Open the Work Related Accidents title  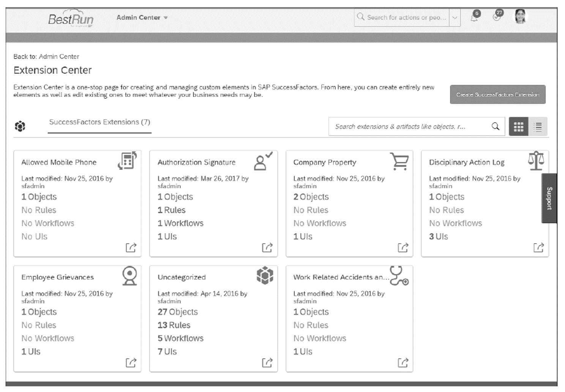point(341,277)
